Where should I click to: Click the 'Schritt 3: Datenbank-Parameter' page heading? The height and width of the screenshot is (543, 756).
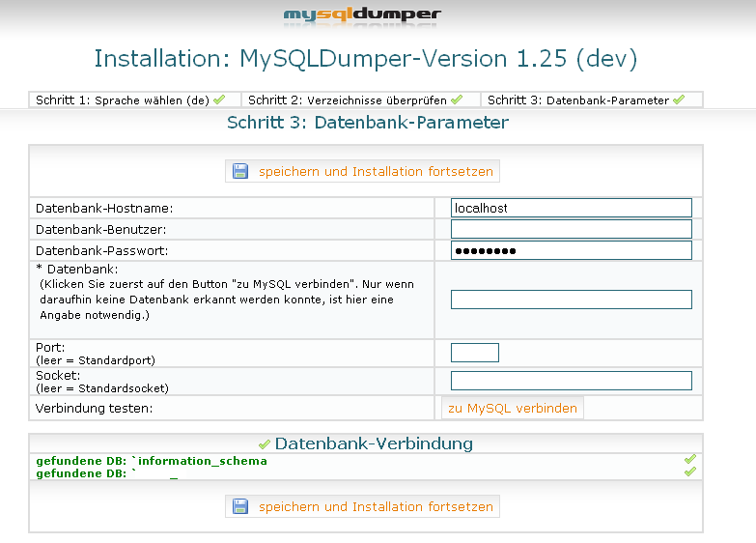[x=368, y=123]
